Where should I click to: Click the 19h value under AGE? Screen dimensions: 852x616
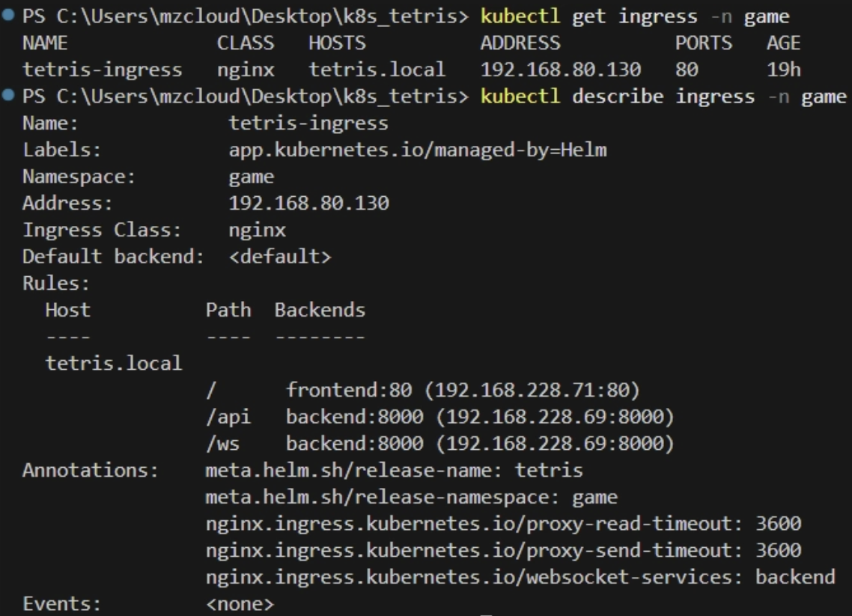[784, 70]
